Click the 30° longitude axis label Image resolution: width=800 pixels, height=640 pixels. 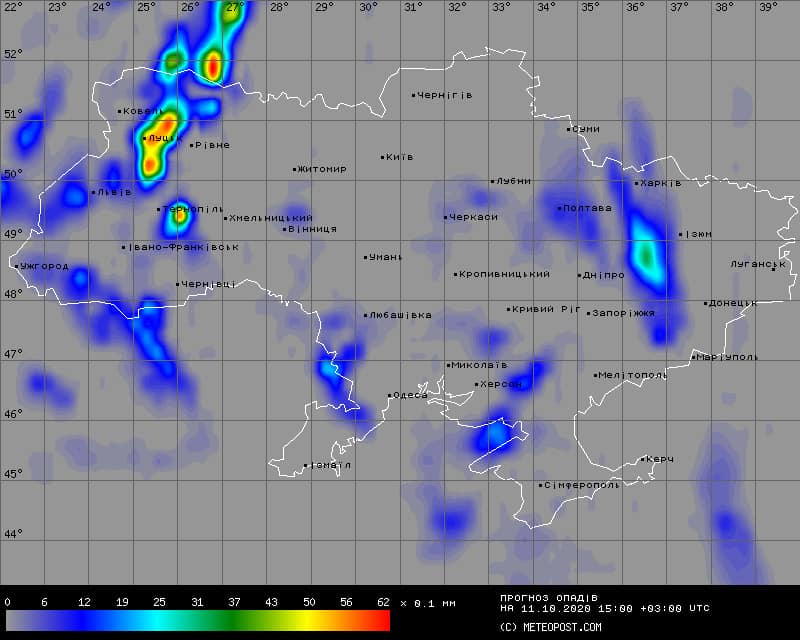(368, 7)
